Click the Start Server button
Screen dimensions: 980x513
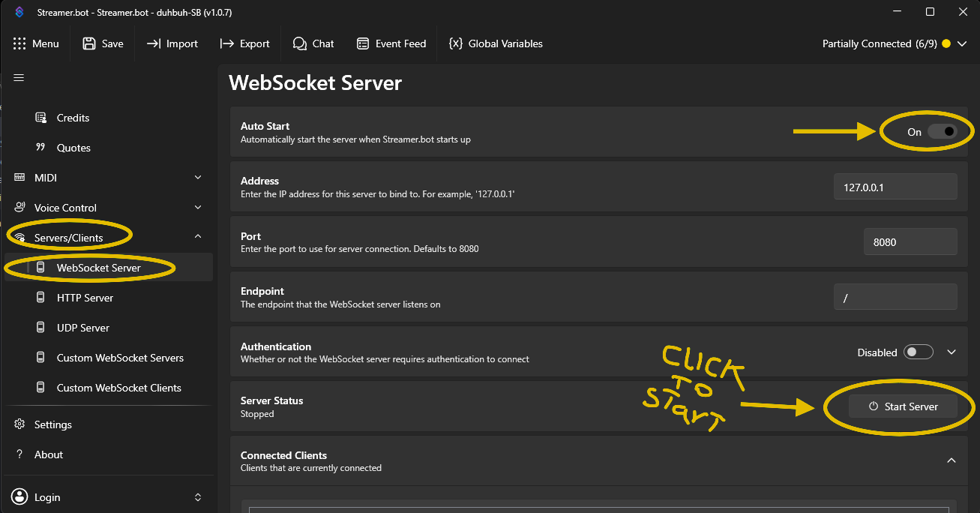tap(904, 406)
